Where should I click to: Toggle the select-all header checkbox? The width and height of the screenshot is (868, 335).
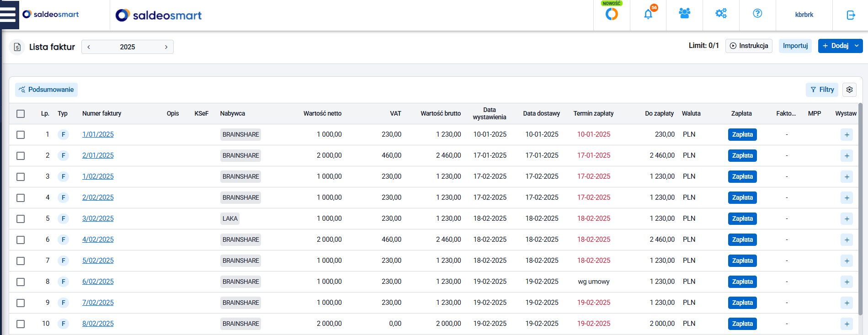pyautogui.click(x=21, y=114)
